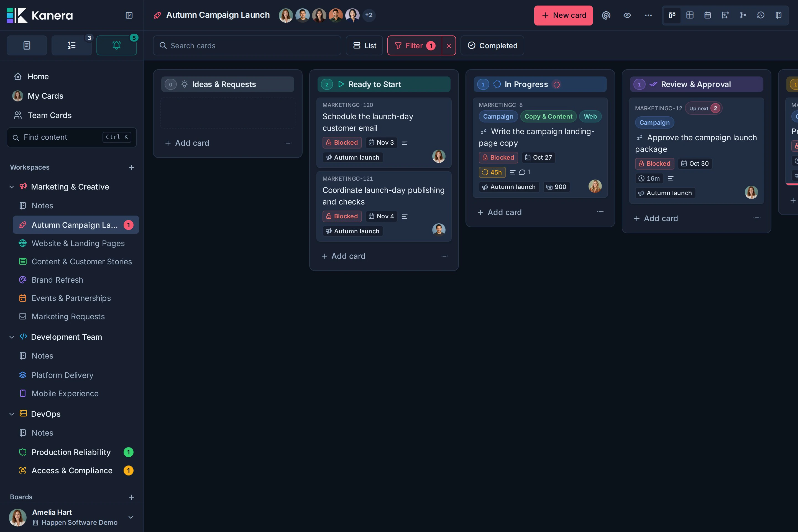Clear the active filter with X

pyautogui.click(x=449, y=45)
